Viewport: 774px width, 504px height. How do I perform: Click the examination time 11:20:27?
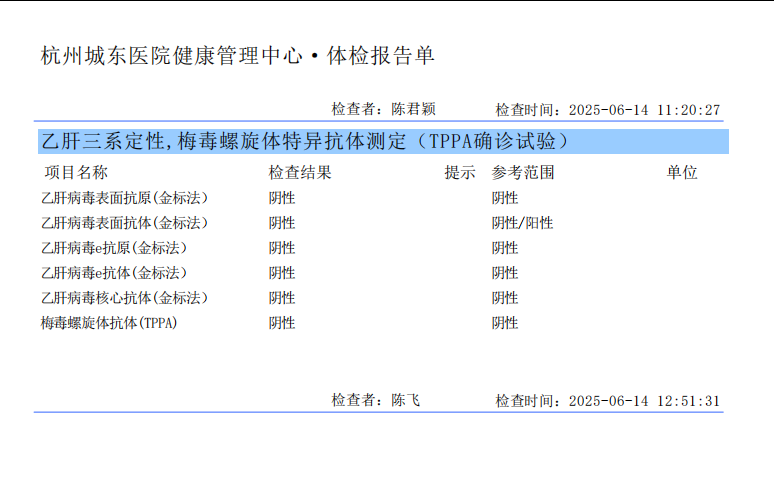688,110
